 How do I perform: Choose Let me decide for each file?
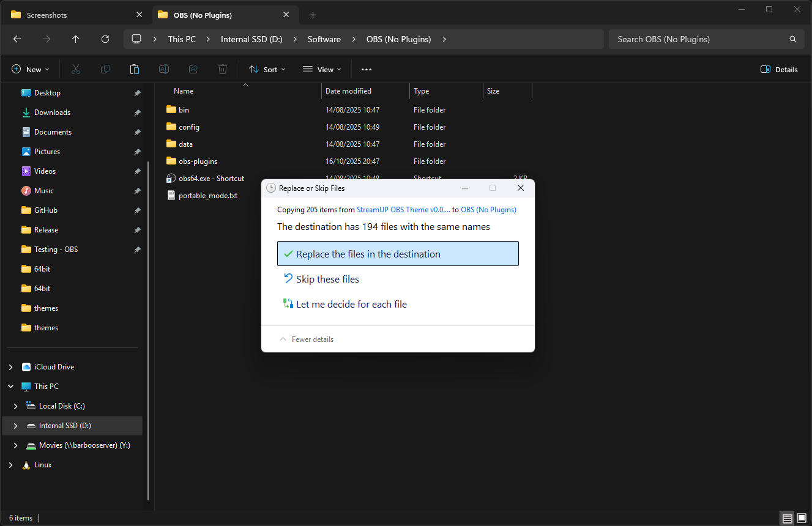pyautogui.click(x=398, y=304)
